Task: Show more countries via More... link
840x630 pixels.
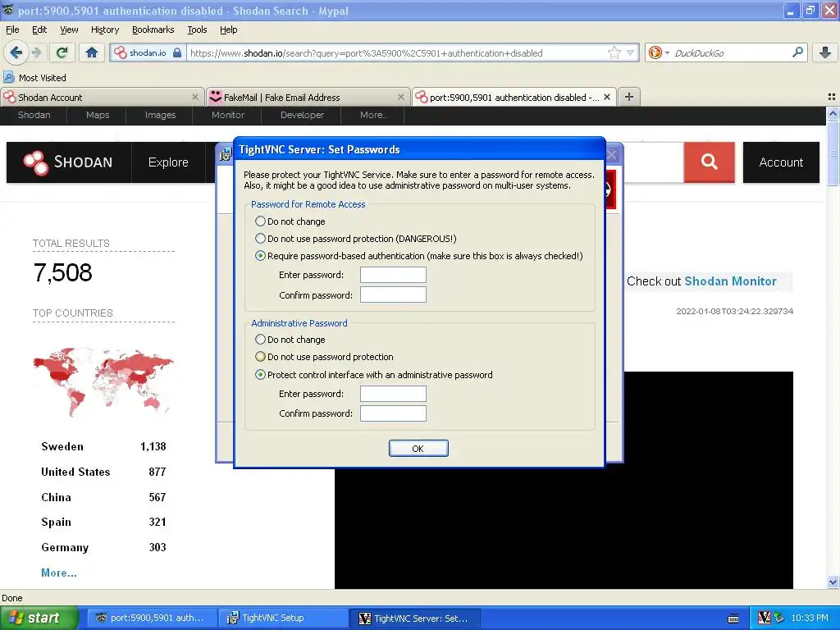Action: point(59,573)
